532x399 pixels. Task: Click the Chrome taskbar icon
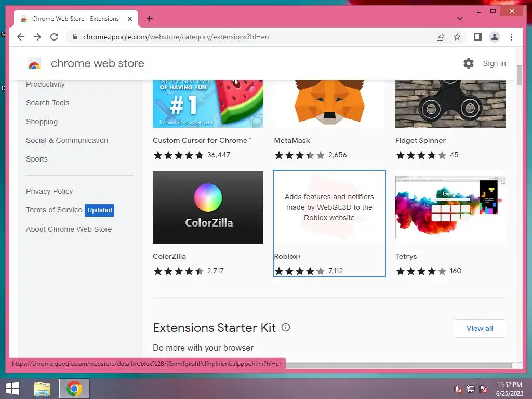tap(74, 389)
